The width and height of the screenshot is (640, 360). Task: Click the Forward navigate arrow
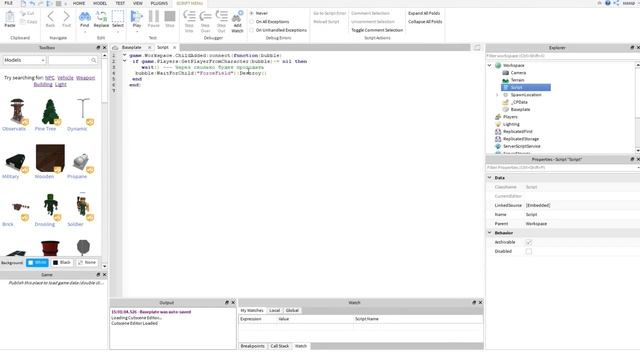point(67,17)
